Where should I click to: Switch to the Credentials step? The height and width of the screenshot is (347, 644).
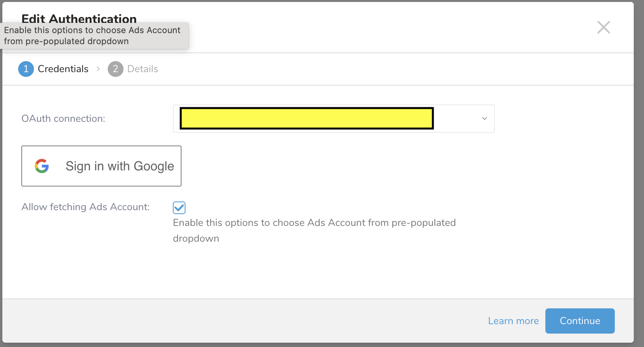pyautogui.click(x=63, y=69)
